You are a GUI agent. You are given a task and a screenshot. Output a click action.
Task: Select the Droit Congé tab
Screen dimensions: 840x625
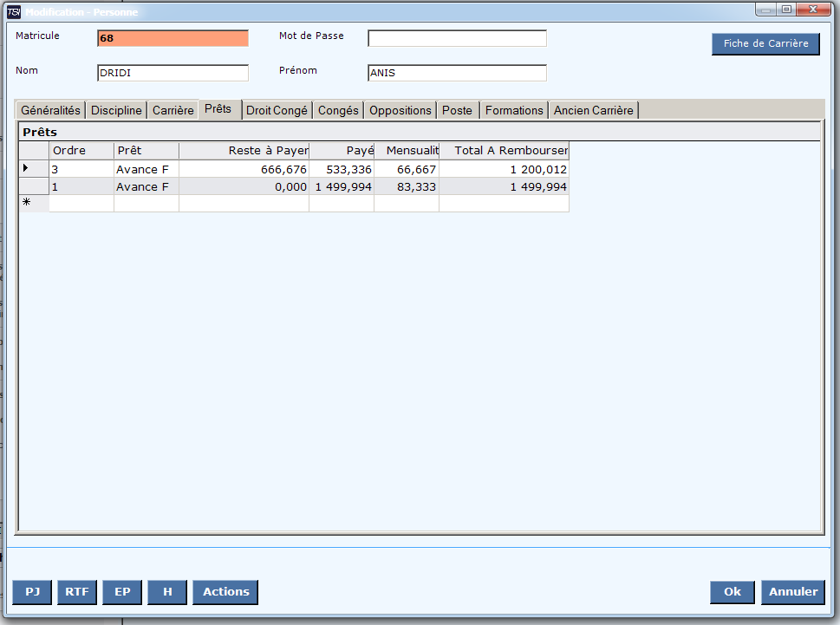point(277,110)
